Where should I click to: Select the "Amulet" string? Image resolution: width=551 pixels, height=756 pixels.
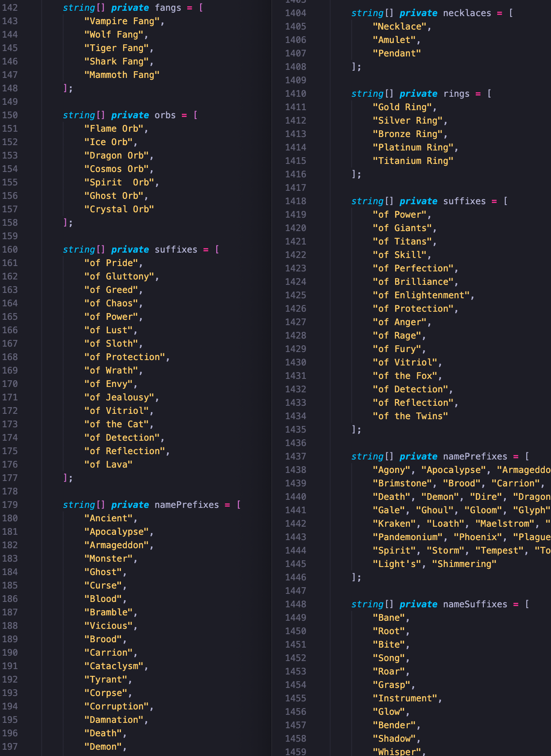coord(394,40)
